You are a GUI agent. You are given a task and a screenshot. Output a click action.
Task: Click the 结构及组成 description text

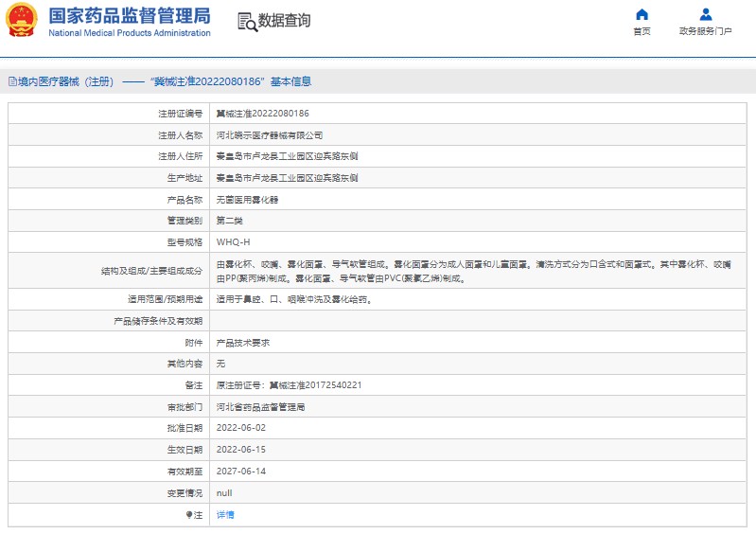pos(473,271)
